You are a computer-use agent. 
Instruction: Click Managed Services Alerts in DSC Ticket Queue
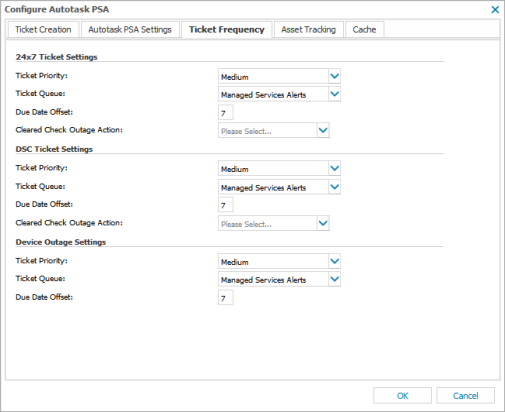tap(263, 188)
